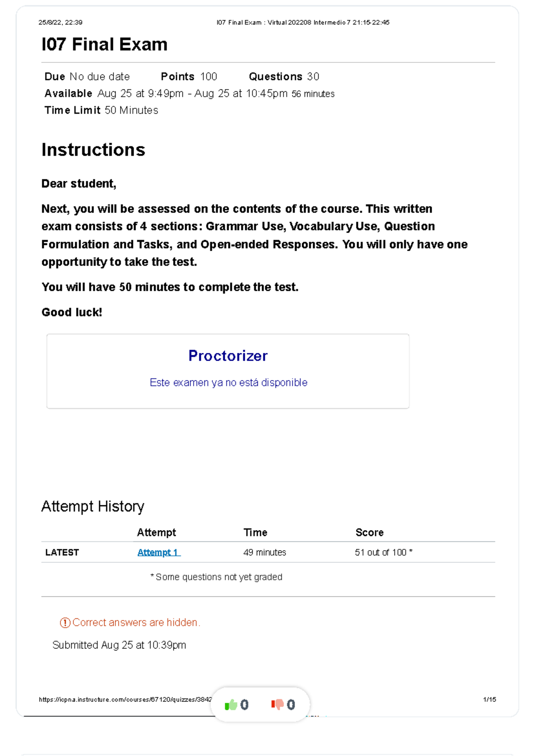Click the red thumbs-down icon
This screenshot has height=756, width=534.
[x=277, y=704]
